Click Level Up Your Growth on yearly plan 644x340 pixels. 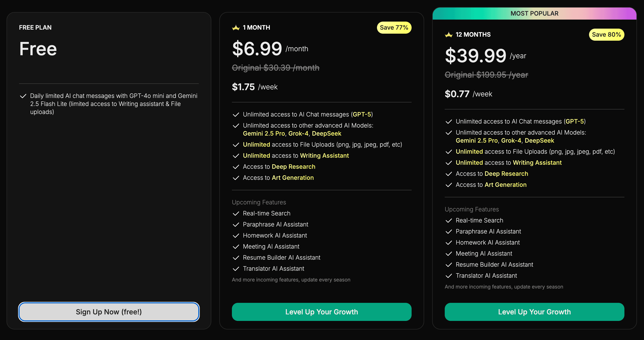(x=534, y=312)
